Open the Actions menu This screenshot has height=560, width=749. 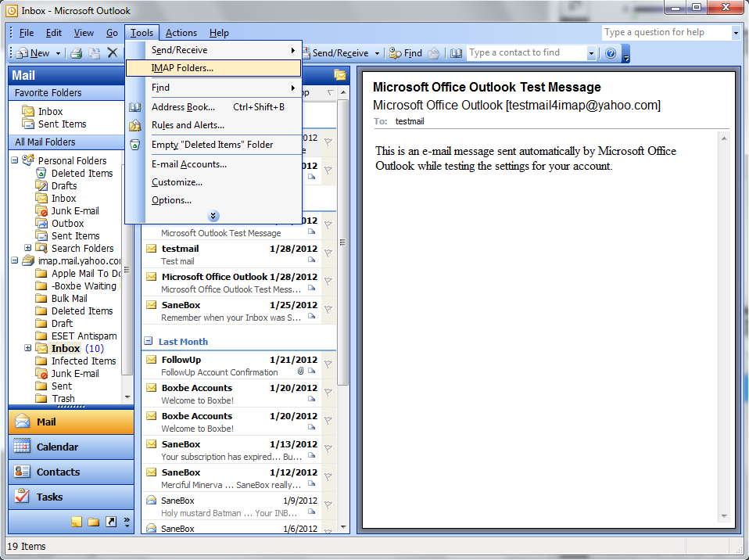click(181, 33)
